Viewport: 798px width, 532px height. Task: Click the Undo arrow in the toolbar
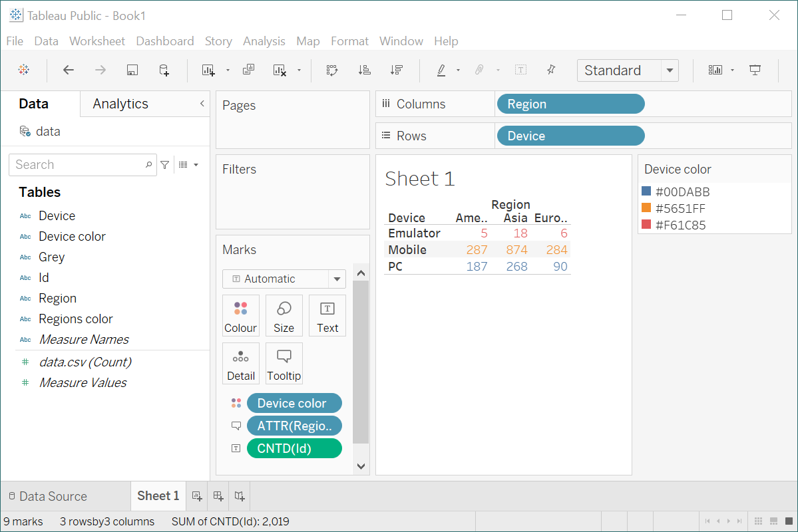click(x=68, y=70)
